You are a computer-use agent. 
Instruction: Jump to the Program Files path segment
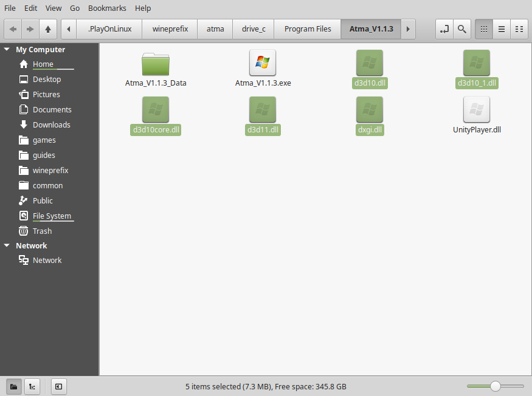308,29
